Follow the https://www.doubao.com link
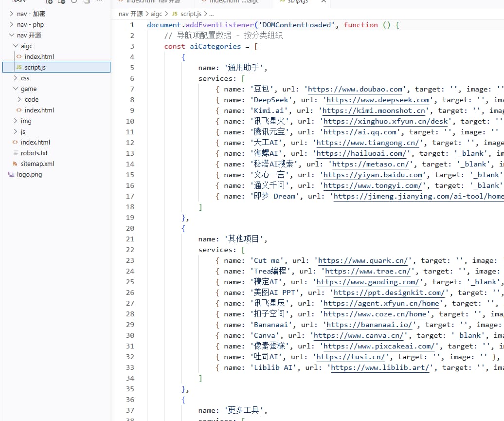This screenshot has width=504, height=421. 355,89
